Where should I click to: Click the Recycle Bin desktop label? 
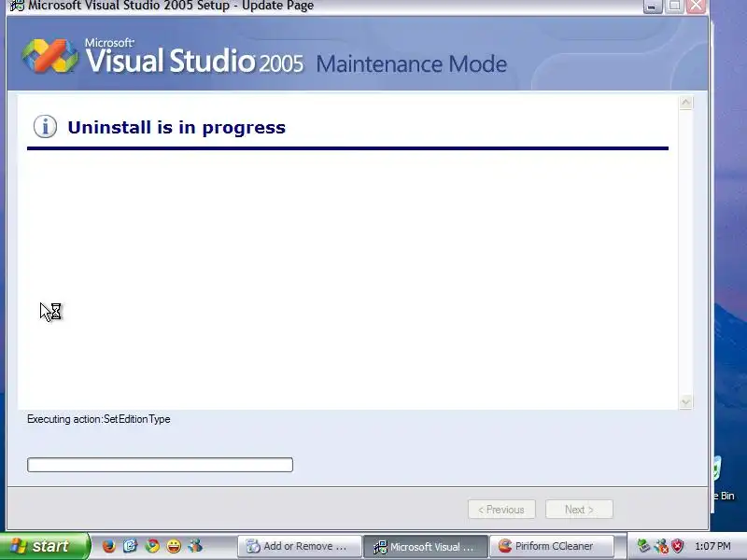point(724,496)
